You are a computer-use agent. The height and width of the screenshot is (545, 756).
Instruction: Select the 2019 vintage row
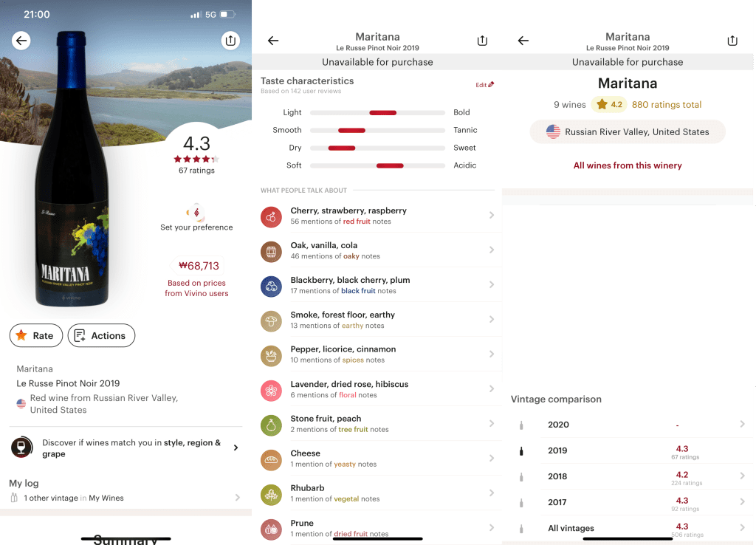[628, 450]
